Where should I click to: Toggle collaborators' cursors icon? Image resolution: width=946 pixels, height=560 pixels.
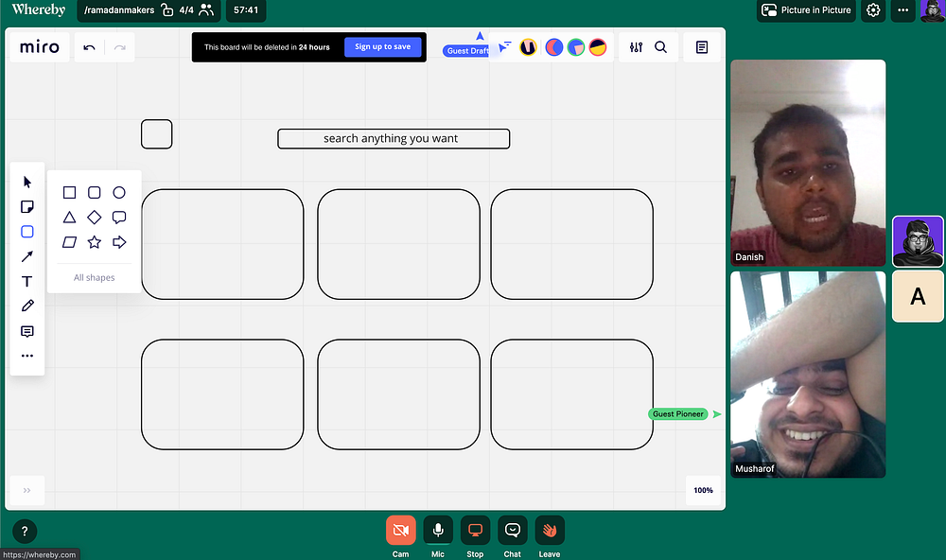pyautogui.click(x=504, y=47)
